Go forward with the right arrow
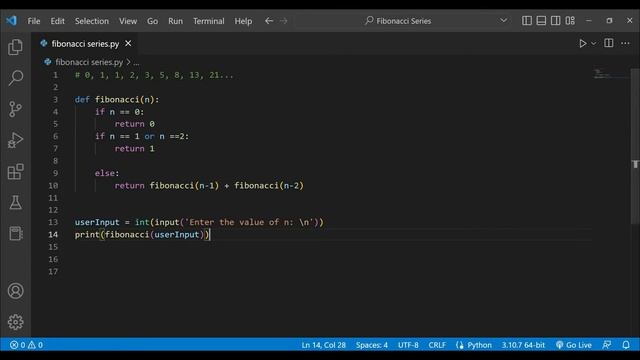 [284, 21]
